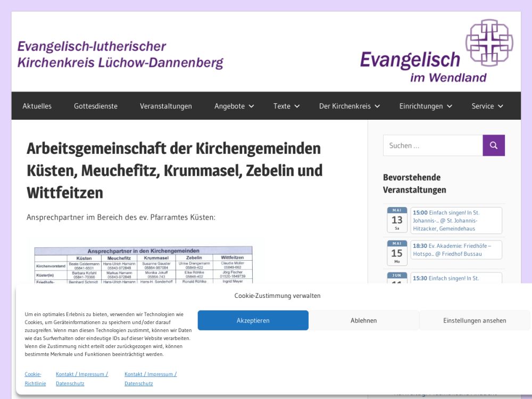Image resolution: width=532 pixels, height=399 pixels.
Task: Select Veranstaltungen in the navigation bar
Action: (x=166, y=106)
